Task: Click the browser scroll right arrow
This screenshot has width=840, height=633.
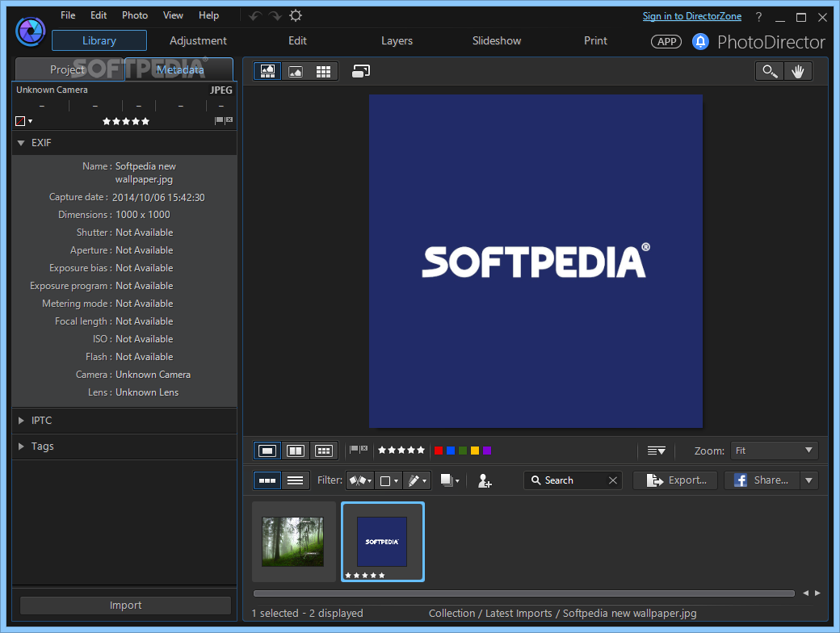Action: [x=817, y=593]
